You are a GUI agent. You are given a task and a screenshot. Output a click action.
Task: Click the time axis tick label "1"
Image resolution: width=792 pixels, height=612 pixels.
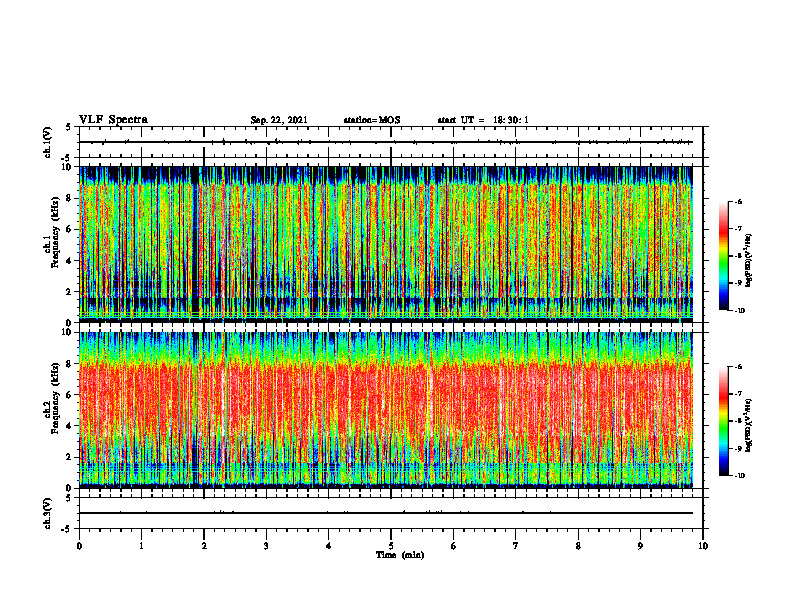coord(141,546)
